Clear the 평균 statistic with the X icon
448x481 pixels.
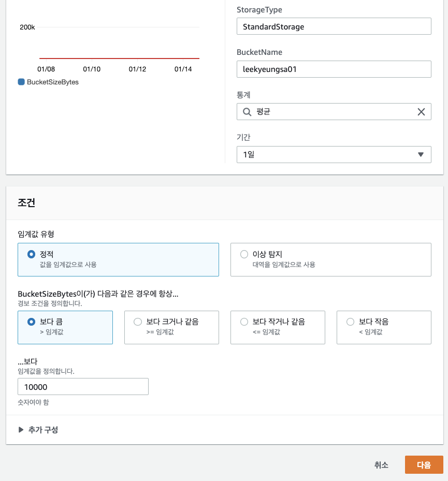pyautogui.click(x=421, y=112)
